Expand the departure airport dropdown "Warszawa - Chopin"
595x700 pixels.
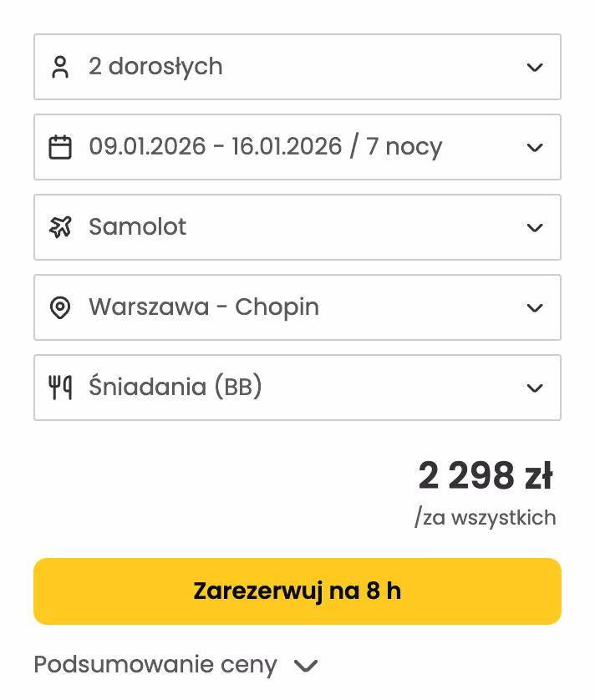297,307
